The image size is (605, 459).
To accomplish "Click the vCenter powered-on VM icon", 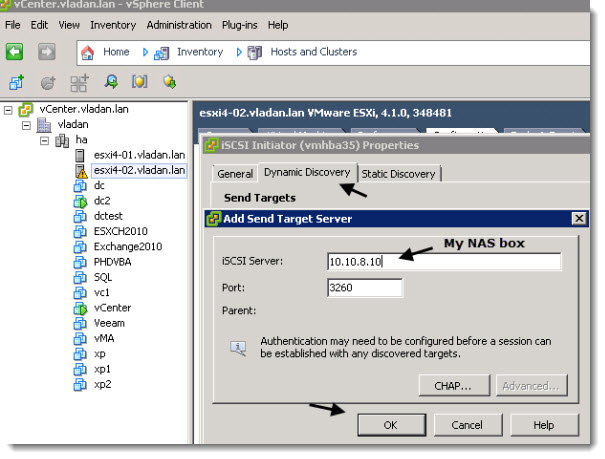I will point(80,308).
